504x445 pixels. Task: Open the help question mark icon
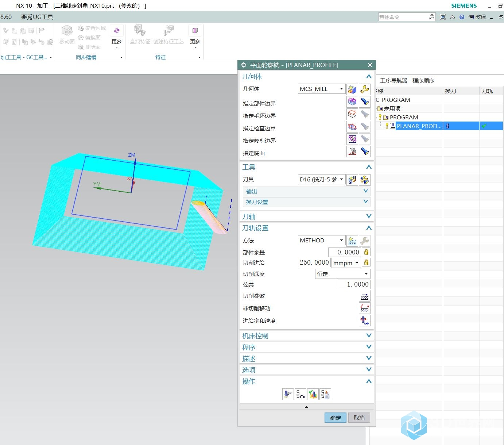(462, 17)
